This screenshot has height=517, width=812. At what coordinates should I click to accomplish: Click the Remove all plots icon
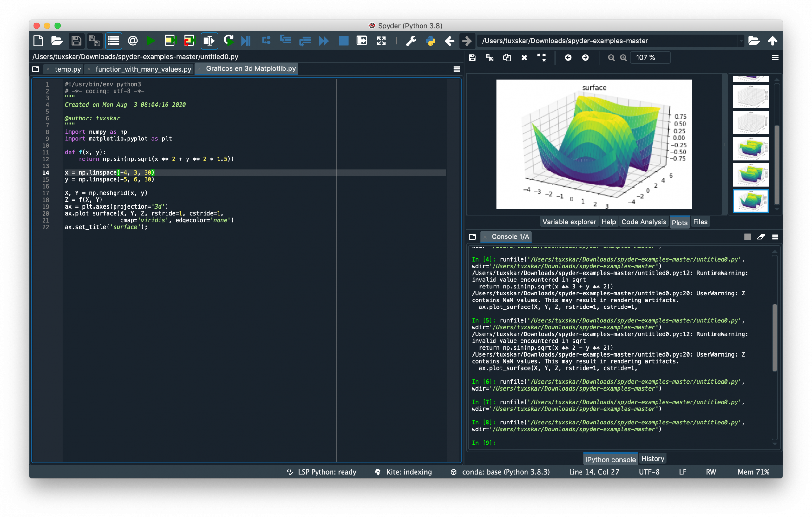(x=541, y=58)
